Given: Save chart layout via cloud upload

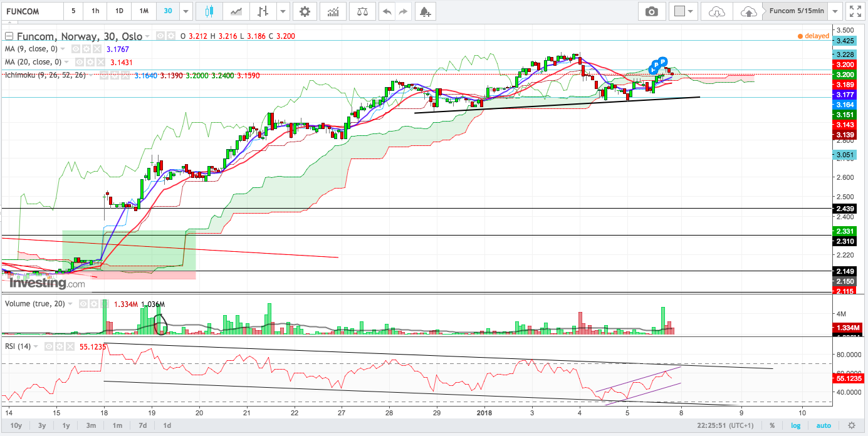Looking at the screenshot, I should 748,11.
